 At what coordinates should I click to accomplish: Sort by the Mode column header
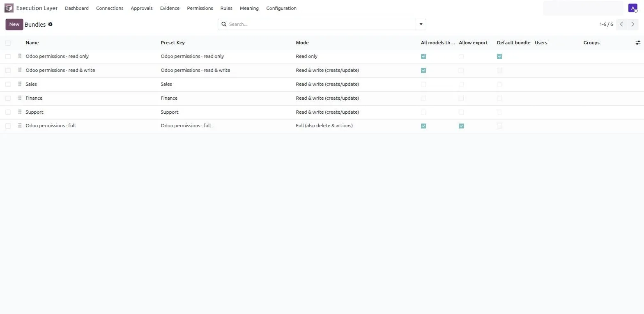tap(302, 43)
